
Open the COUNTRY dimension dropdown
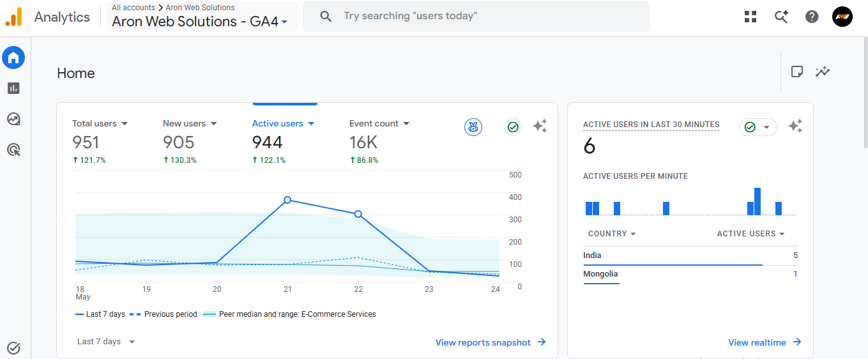pyautogui.click(x=612, y=234)
